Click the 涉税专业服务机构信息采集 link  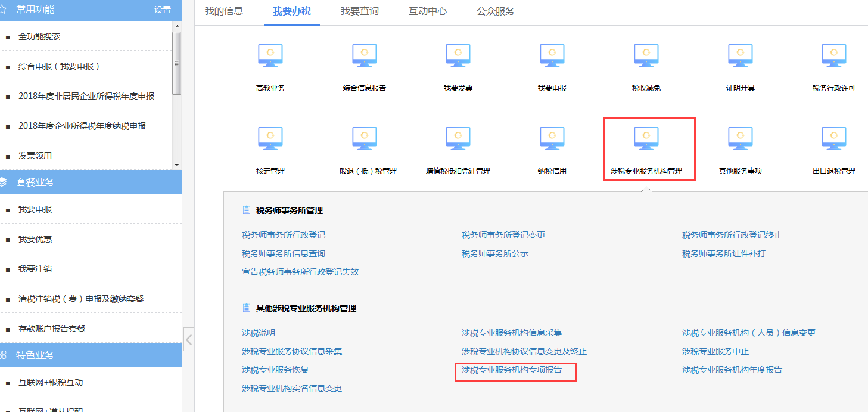[x=512, y=333]
